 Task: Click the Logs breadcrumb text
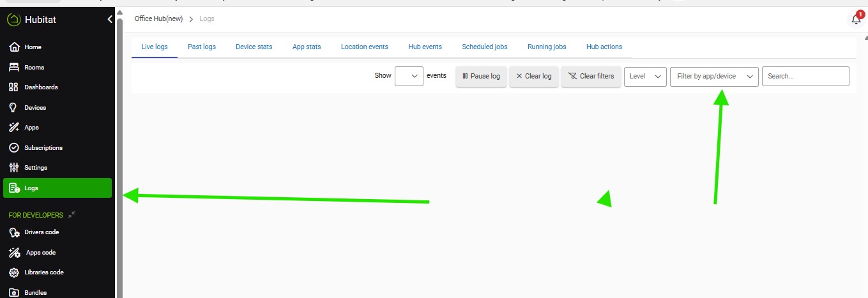pos(207,19)
